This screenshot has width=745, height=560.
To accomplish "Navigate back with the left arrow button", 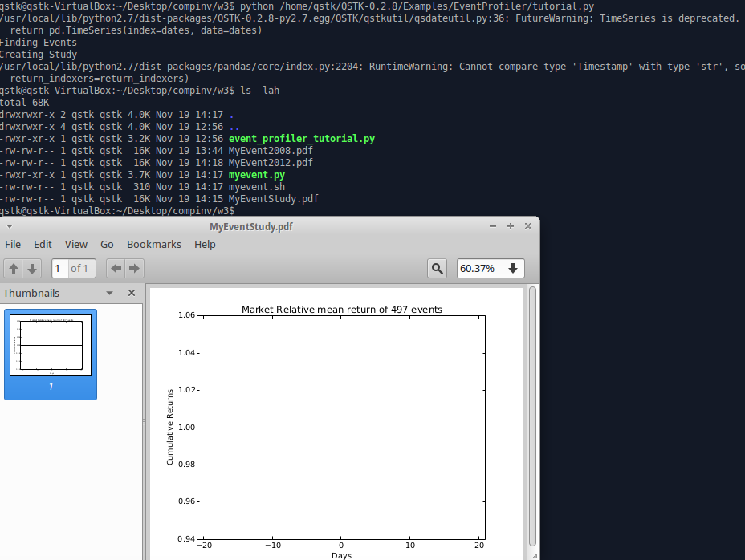I will [x=116, y=268].
